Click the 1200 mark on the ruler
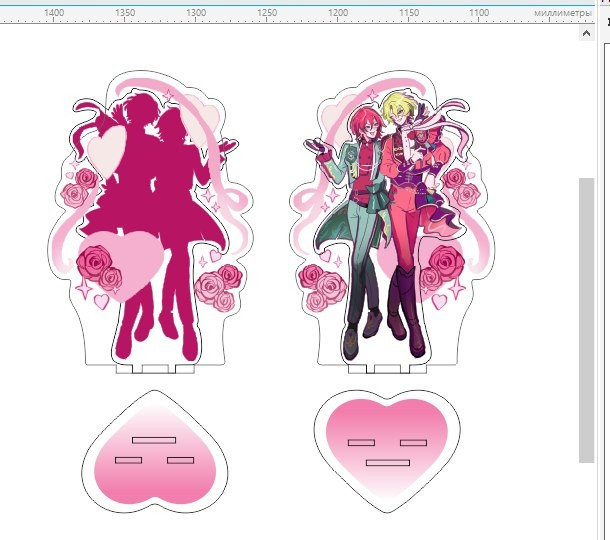610x540 pixels. pyautogui.click(x=338, y=12)
